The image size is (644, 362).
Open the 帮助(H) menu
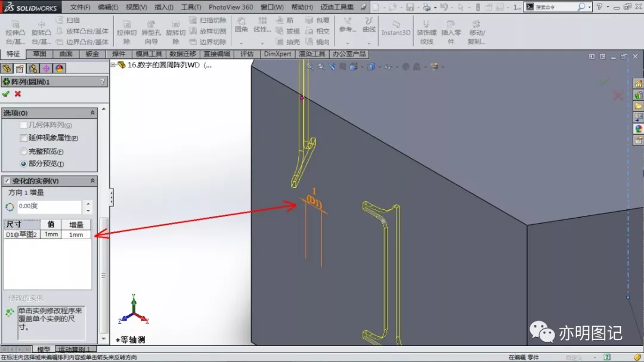point(302,7)
